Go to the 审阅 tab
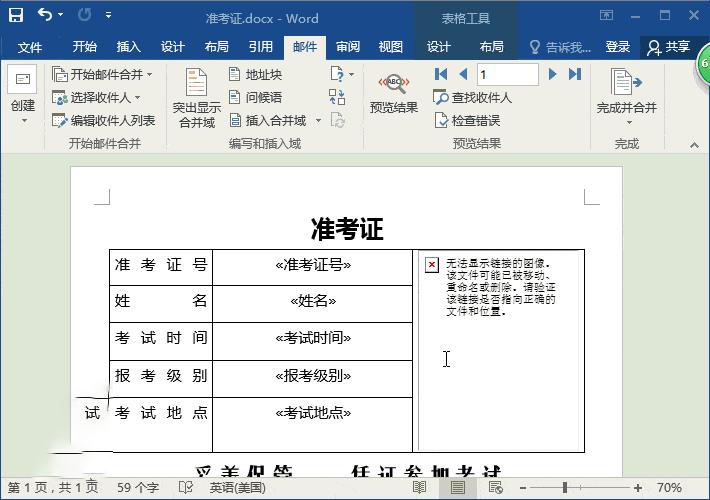The width and height of the screenshot is (710, 500). 348,47
